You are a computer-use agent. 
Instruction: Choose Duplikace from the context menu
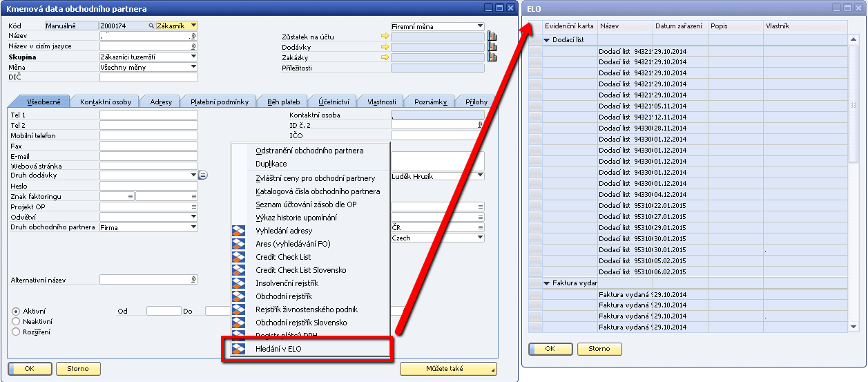[271, 164]
